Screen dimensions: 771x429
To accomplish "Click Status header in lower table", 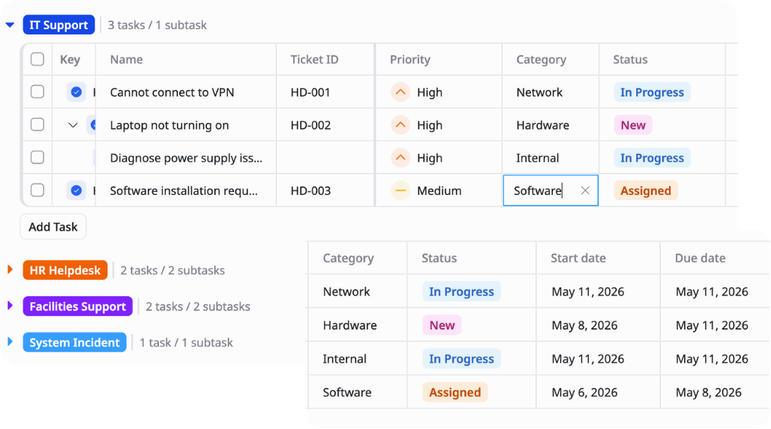I will pos(439,258).
